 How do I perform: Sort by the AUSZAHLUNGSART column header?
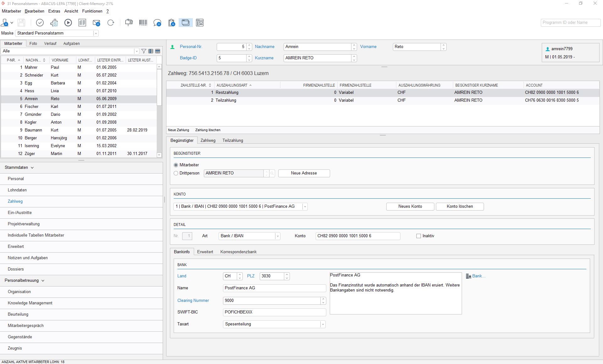click(x=247, y=85)
